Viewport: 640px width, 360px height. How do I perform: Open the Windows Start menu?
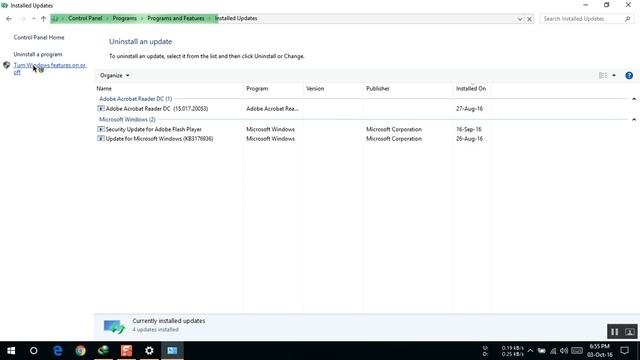(x=11, y=351)
